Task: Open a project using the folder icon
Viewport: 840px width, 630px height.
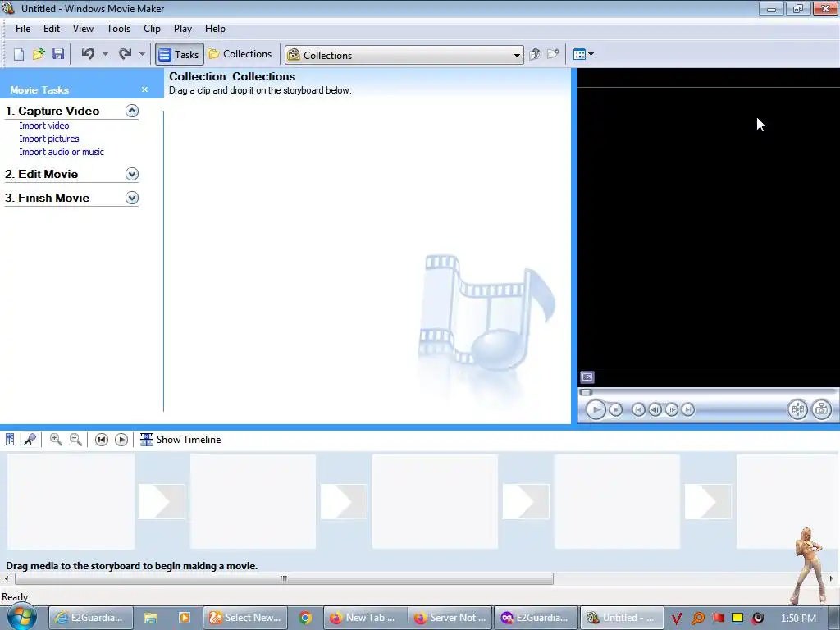Action: click(x=39, y=54)
